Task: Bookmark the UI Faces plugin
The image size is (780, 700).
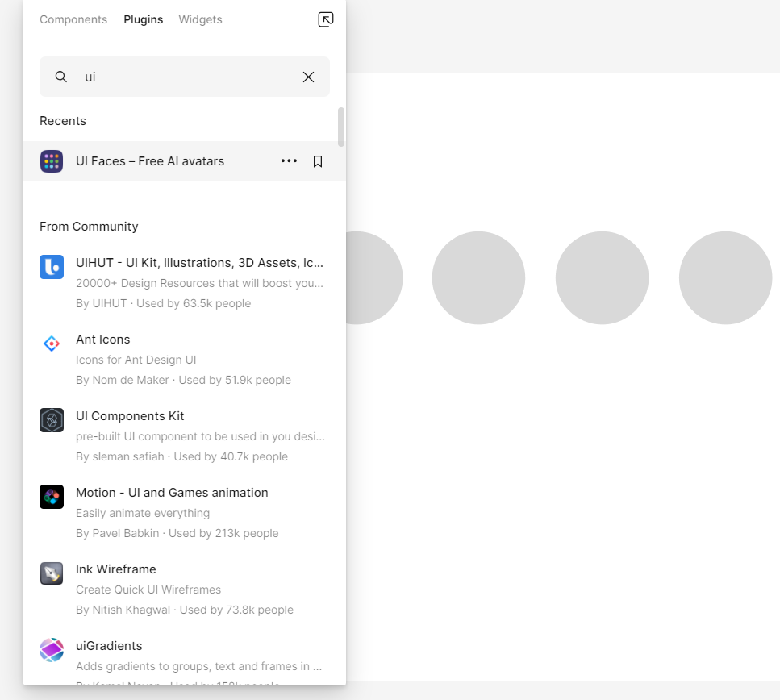Action: pyautogui.click(x=317, y=161)
